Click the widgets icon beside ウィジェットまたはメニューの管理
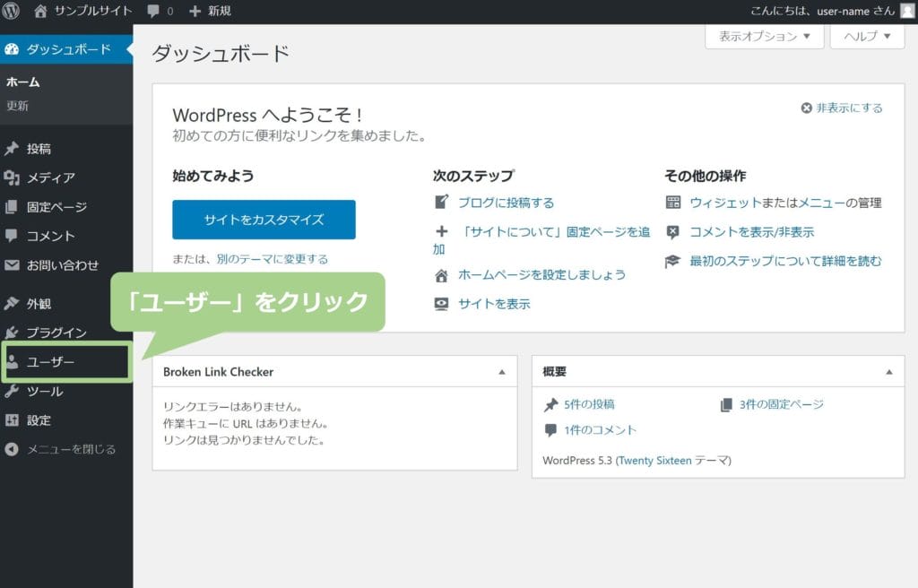The height and width of the screenshot is (588, 918). (x=673, y=203)
